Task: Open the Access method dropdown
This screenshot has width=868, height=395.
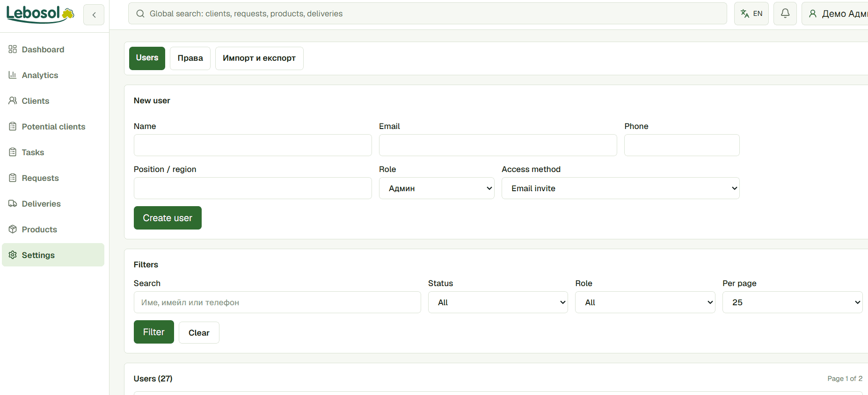Action: pyautogui.click(x=620, y=188)
